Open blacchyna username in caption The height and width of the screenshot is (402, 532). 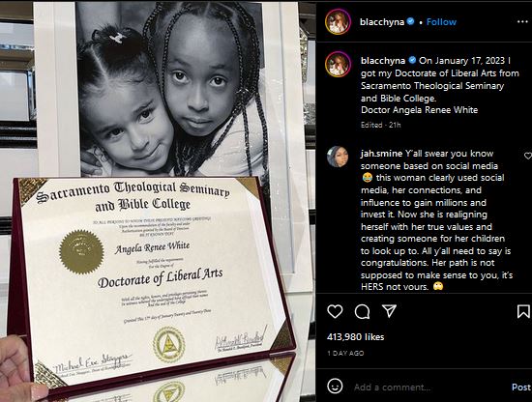383,61
